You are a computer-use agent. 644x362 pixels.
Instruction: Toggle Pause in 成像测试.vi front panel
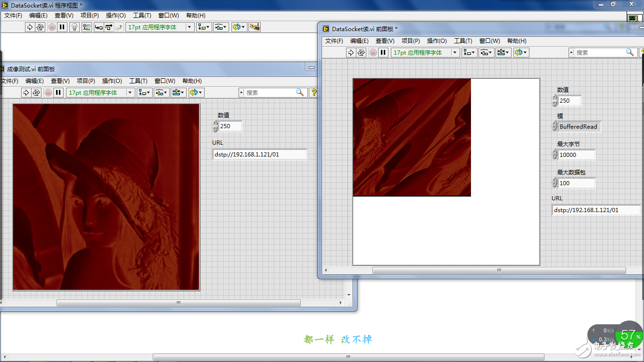tap(58, 93)
